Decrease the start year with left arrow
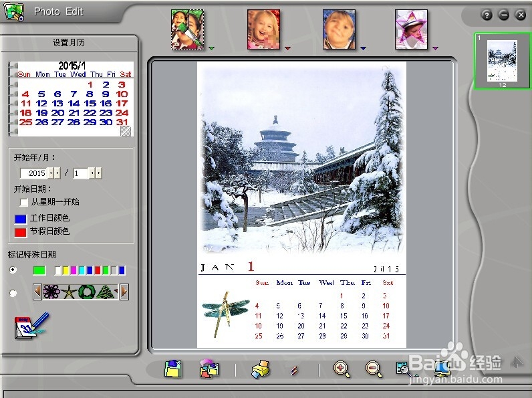The image size is (532, 398). (x=51, y=173)
